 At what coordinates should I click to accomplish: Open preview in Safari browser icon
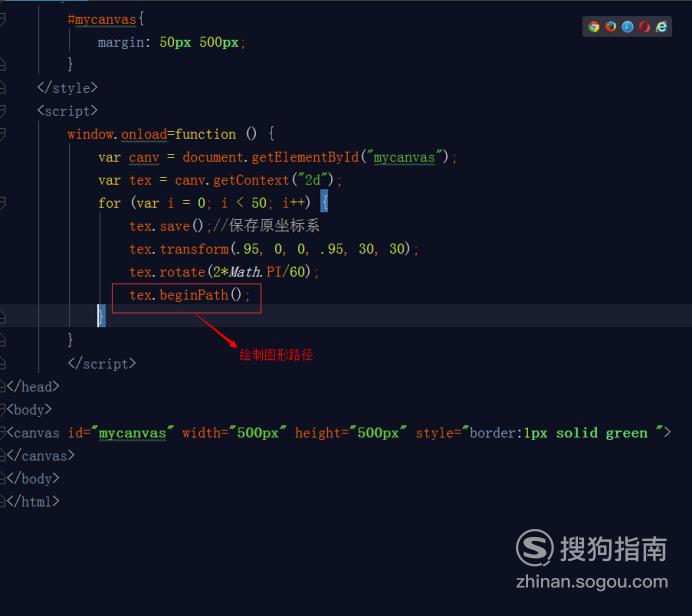(x=628, y=26)
